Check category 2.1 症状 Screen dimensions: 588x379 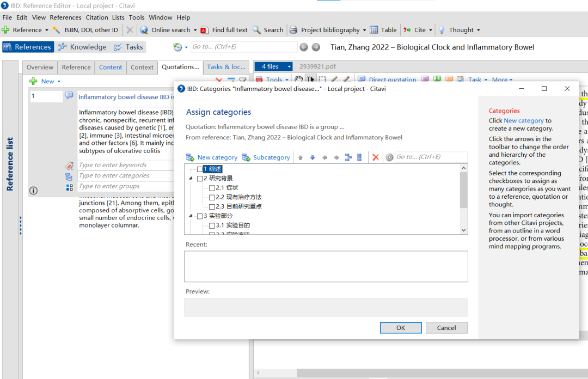tap(211, 188)
